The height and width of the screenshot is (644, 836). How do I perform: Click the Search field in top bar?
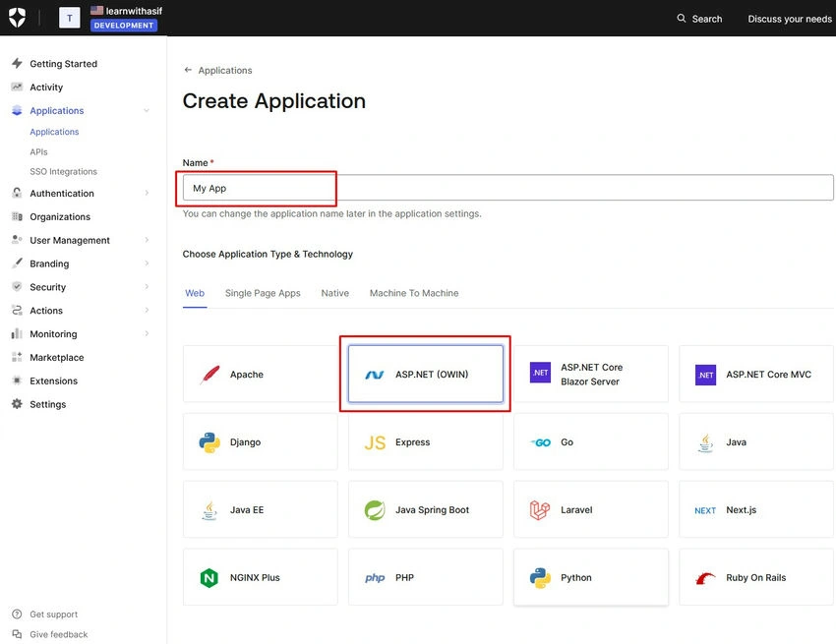[x=699, y=19]
